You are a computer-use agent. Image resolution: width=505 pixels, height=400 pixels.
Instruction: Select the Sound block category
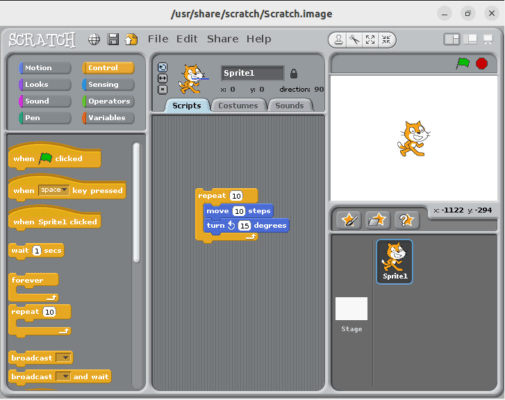click(x=45, y=101)
